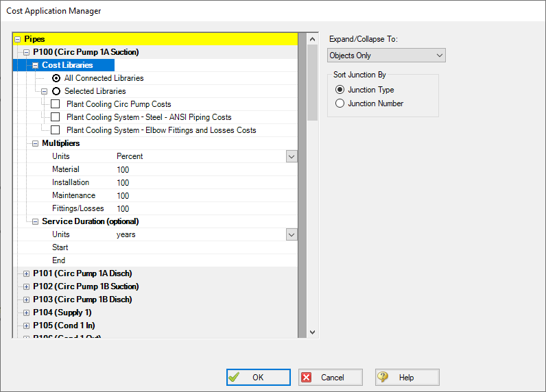Viewport: 546px width, 392px height.
Task: Expand P101 (Circ Pump 1A Disch)
Action: pos(27,273)
